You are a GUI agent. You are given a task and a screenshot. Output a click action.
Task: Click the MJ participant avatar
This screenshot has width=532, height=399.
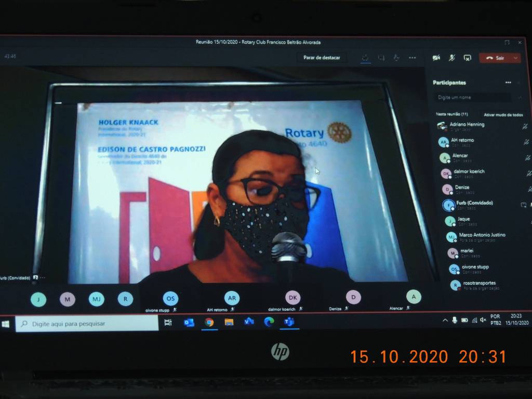pos(96,299)
